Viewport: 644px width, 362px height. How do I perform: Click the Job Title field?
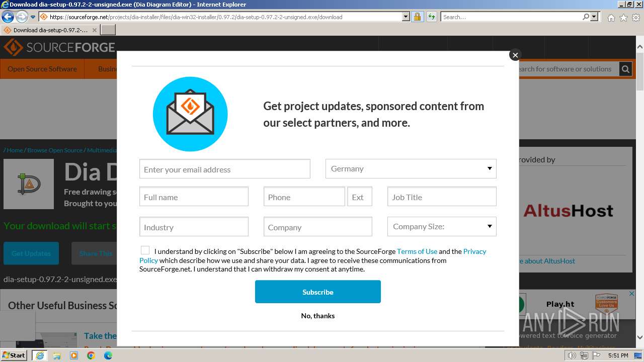[x=442, y=197]
